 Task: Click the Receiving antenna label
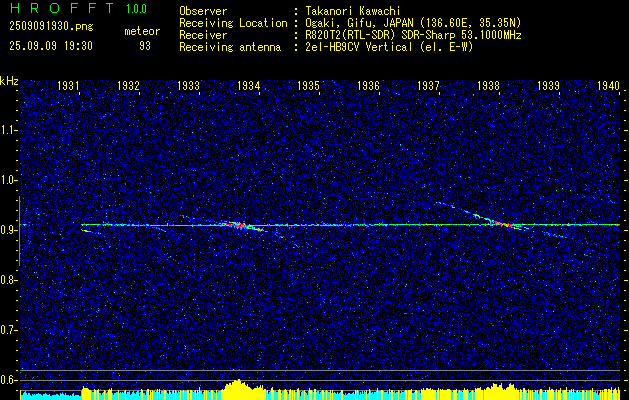(230, 47)
